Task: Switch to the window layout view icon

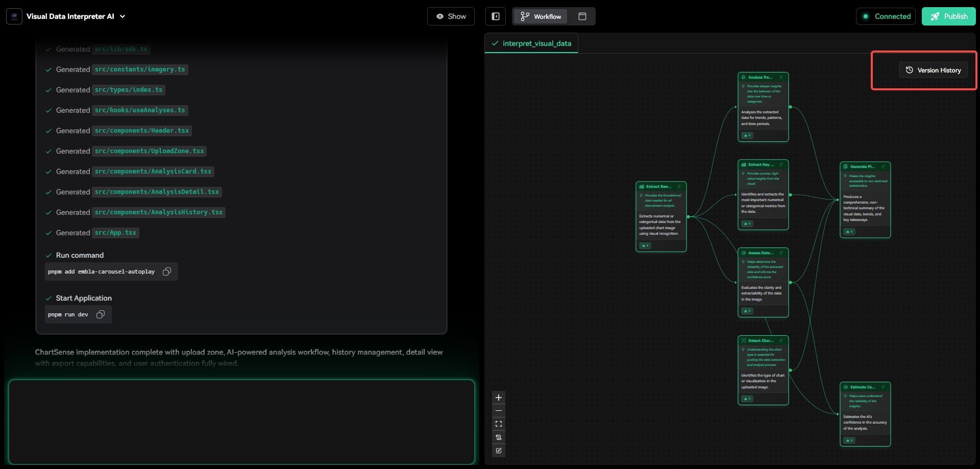Action: click(x=582, y=16)
